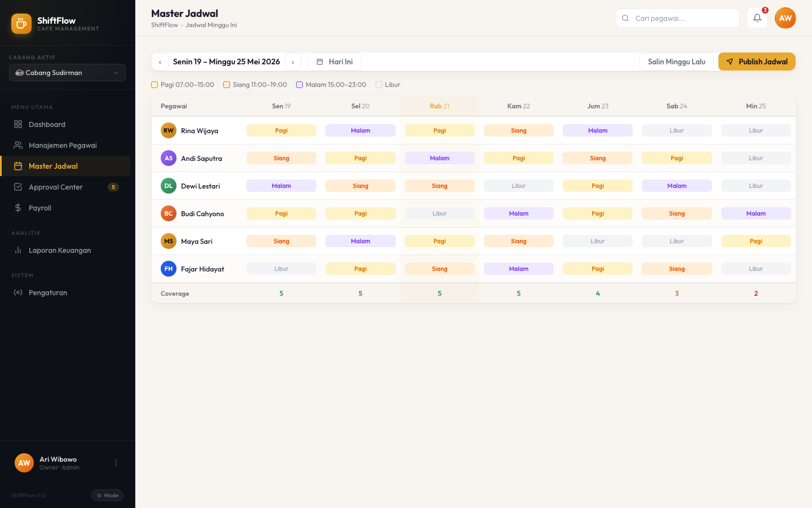812x508 pixels.
Task: Click the Malam 15:00–23:00 legend swatch
Action: tap(299, 85)
